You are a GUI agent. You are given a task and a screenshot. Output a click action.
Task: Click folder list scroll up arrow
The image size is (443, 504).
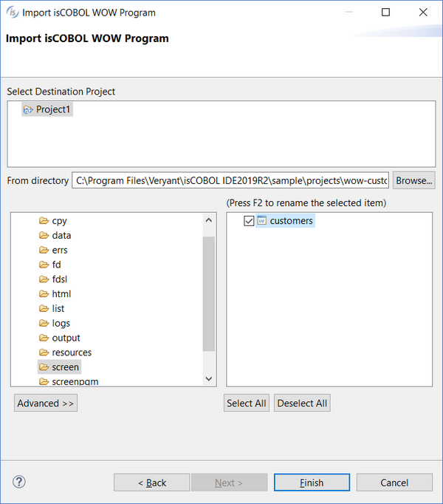coord(209,220)
